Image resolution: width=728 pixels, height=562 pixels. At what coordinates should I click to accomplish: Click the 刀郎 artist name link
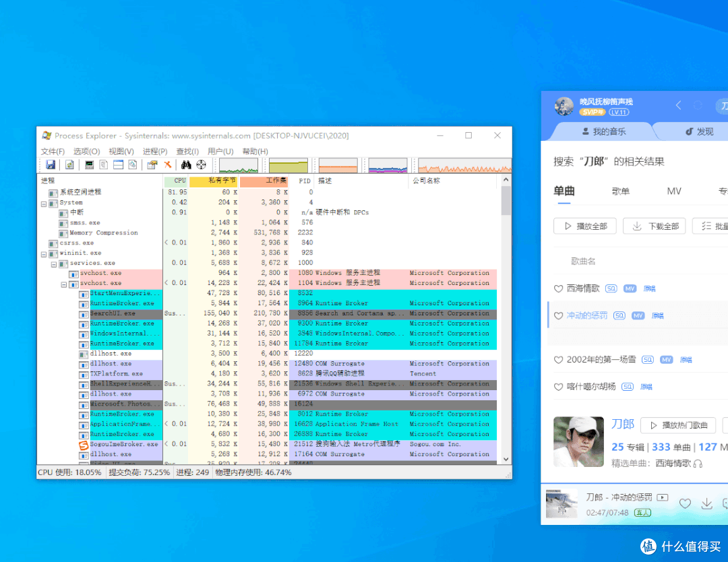click(x=623, y=424)
